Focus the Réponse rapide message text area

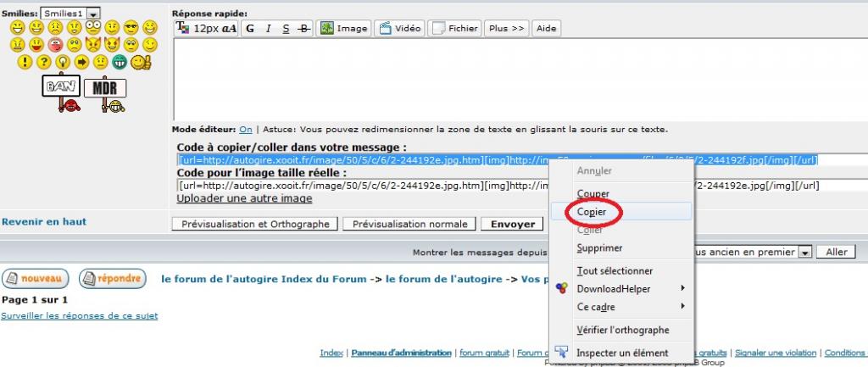tap(520, 79)
